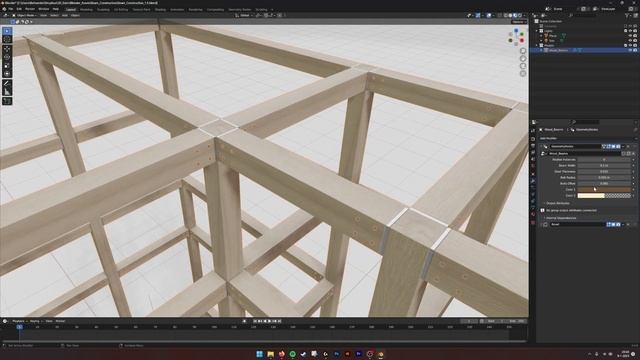The width and height of the screenshot is (640, 360).
Task: Click the viewport pan hand icon
Action: click(523, 58)
